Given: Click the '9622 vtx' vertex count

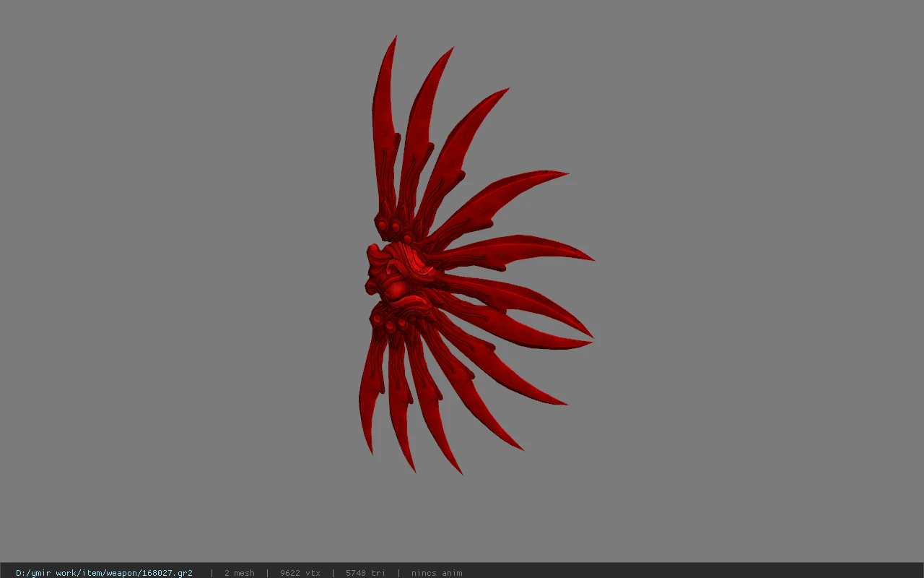Looking at the screenshot, I should pos(300,573).
